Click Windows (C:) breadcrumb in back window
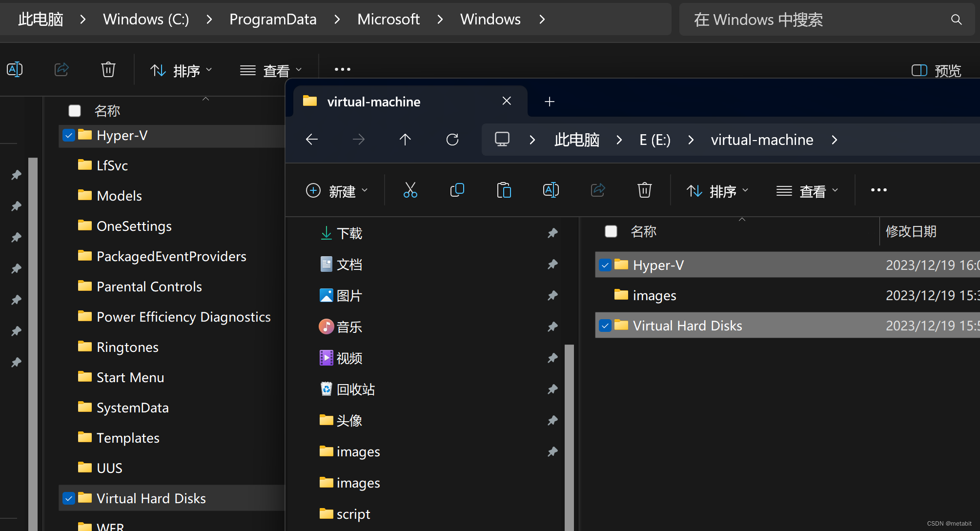 (146, 20)
